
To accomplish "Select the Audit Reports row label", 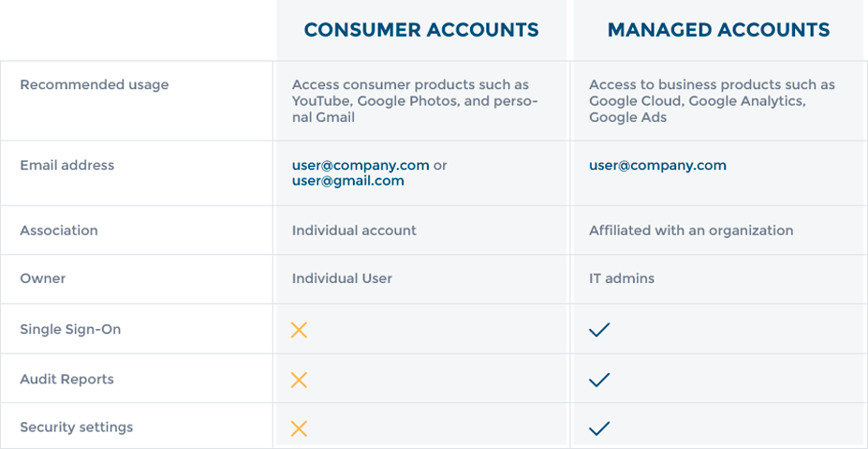I will pyautogui.click(x=67, y=379).
